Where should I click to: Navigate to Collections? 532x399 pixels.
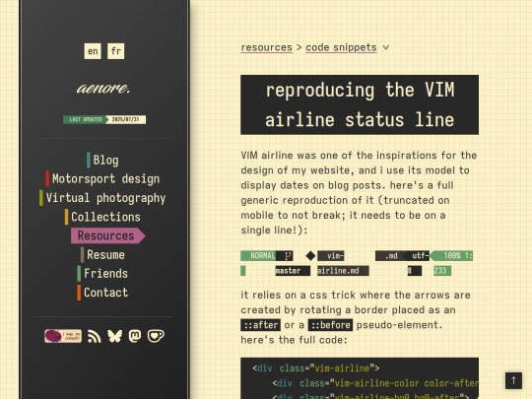[102, 217]
